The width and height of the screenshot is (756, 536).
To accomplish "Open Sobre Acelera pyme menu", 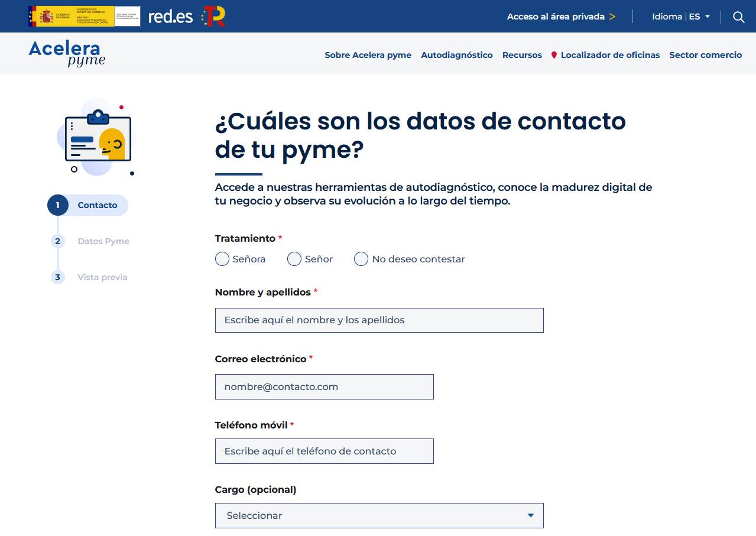I will [368, 55].
